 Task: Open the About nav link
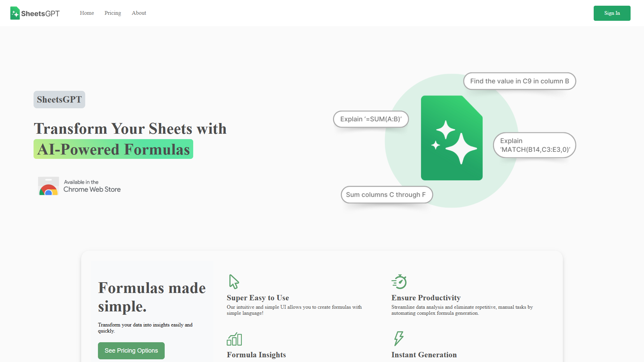coord(139,13)
